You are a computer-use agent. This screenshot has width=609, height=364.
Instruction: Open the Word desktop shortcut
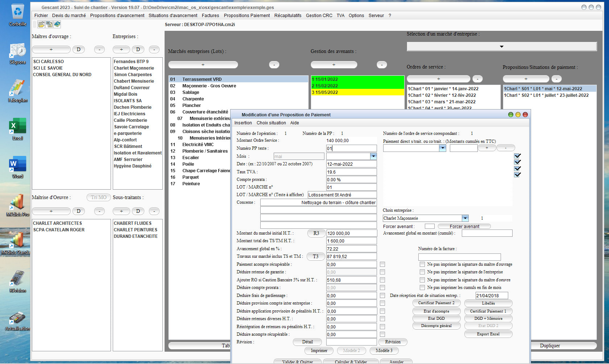click(17, 167)
